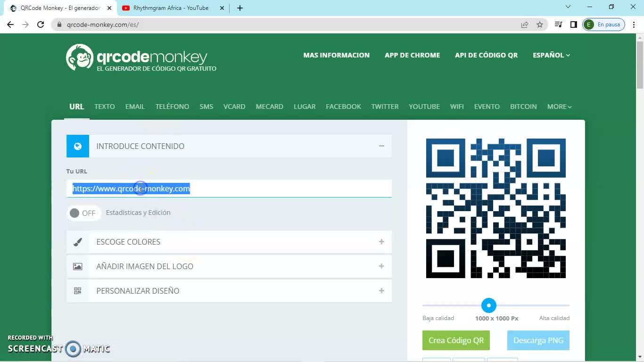This screenshot has height=362, width=644.
Task: Reload the page with the refresh icon
Action: pyautogui.click(x=41, y=25)
